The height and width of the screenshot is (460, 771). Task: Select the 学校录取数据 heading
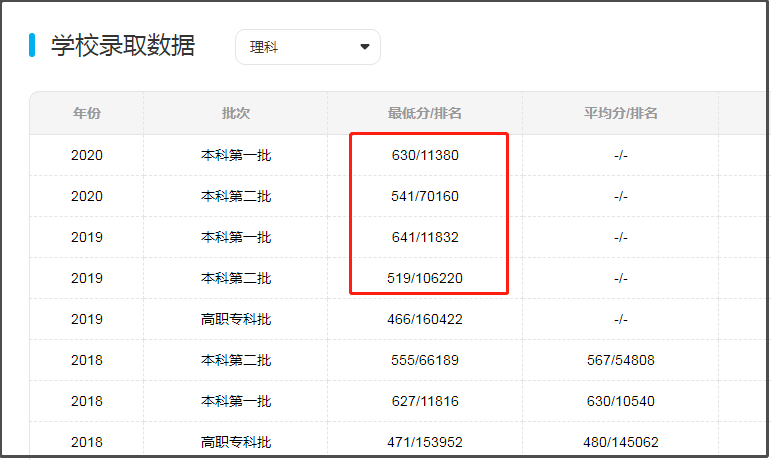(123, 46)
